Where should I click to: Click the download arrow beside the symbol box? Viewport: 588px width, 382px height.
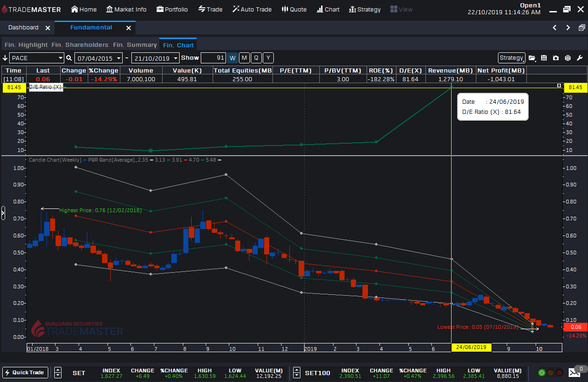pos(5,58)
